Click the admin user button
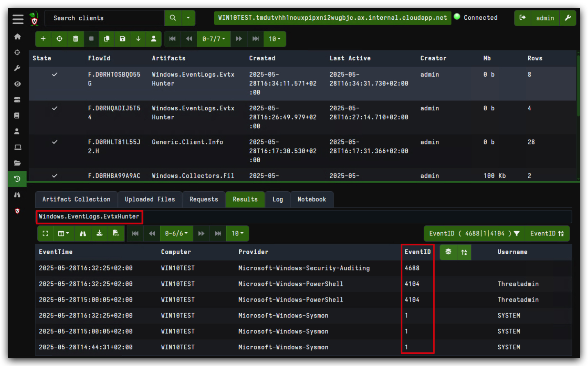This screenshot has height=366, width=588. (x=545, y=18)
